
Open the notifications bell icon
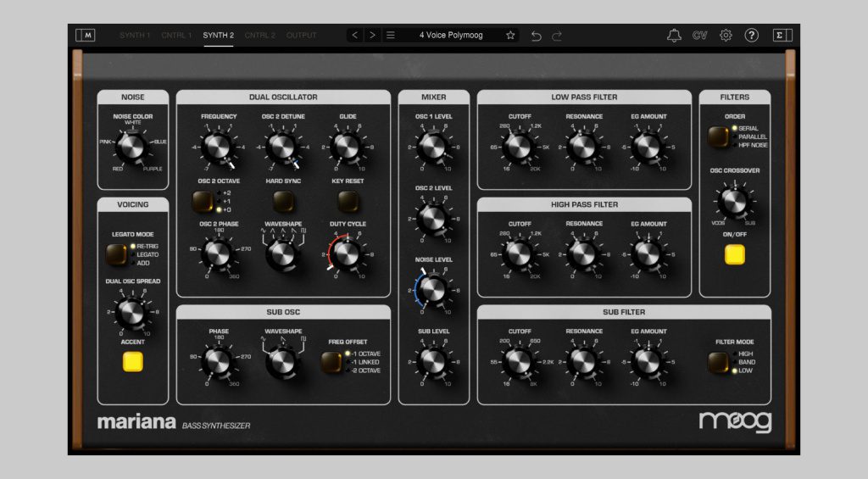coord(674,36)
